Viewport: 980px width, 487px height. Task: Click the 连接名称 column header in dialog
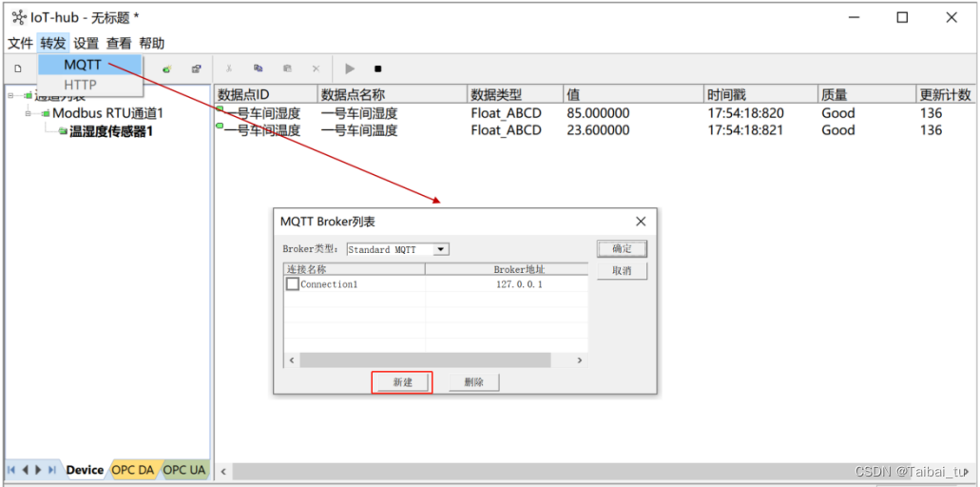[x=355, y=269]
